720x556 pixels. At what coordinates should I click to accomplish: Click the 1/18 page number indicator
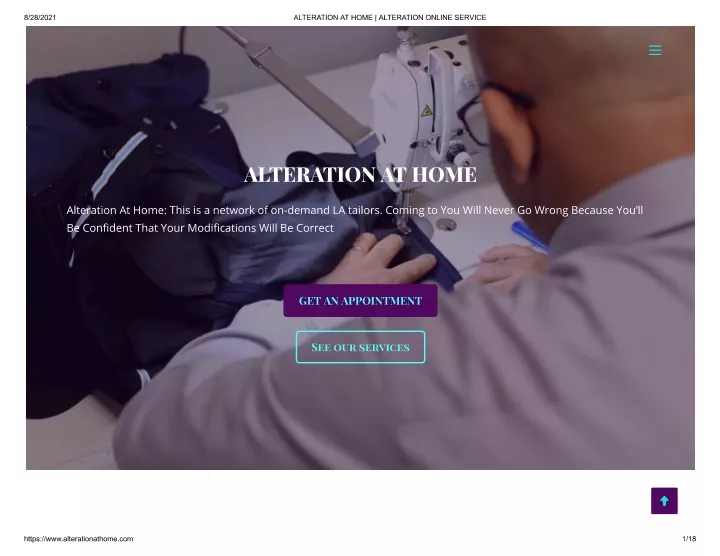tap(689, 539)
